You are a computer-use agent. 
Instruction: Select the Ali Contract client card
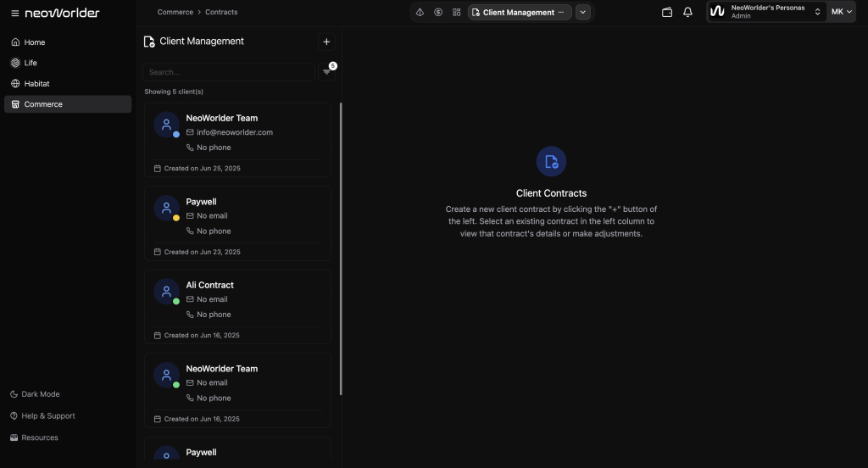click(237, 307)
